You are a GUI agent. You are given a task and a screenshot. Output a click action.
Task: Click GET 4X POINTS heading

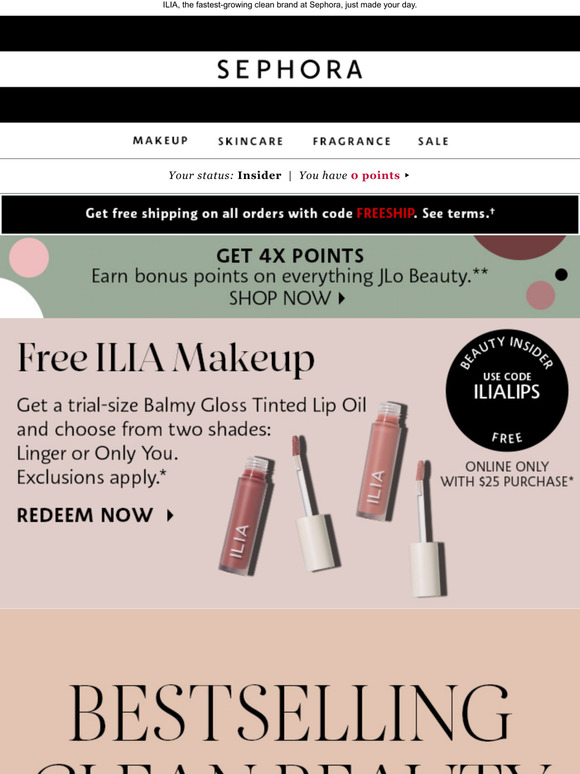[290, 256]
